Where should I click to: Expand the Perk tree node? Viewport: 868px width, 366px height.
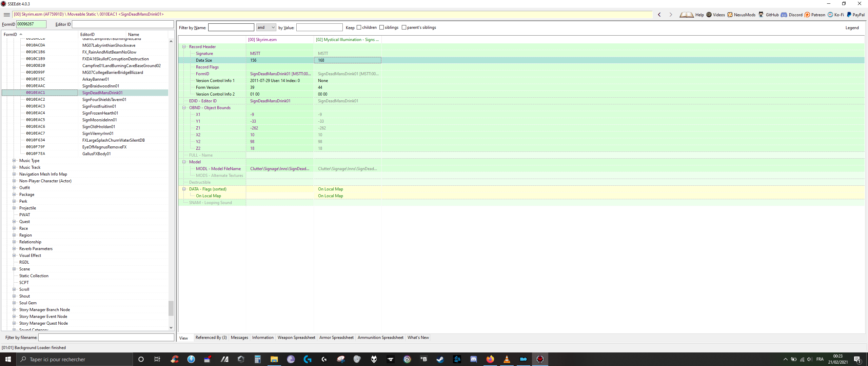click(x=14, y=201)
